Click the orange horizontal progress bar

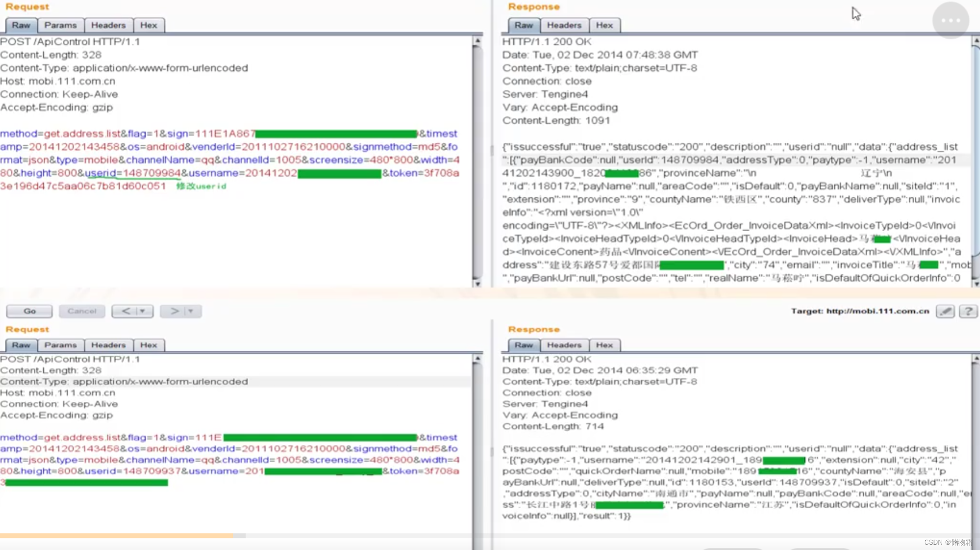coord(116,535)
